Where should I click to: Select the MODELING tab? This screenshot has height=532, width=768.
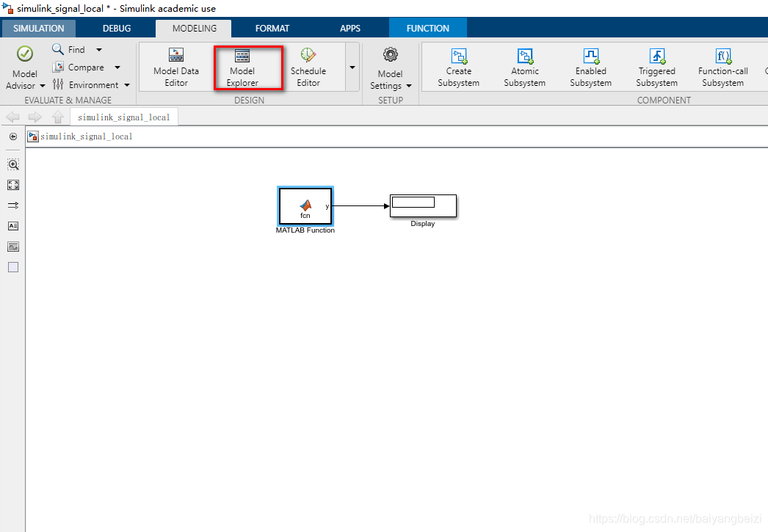click(x=194, y=29)
